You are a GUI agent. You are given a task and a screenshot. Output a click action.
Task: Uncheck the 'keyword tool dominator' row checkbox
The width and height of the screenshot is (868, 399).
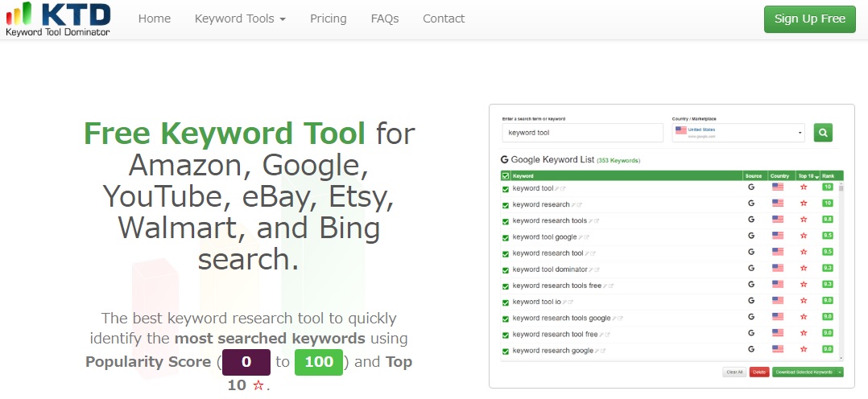pyautogui.click(x=506, y=270)
